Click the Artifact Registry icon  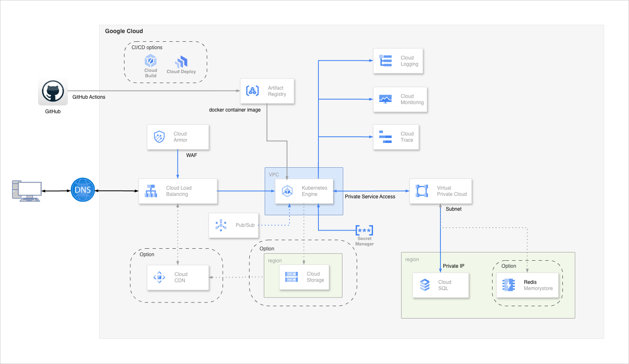tap(253, 91)
